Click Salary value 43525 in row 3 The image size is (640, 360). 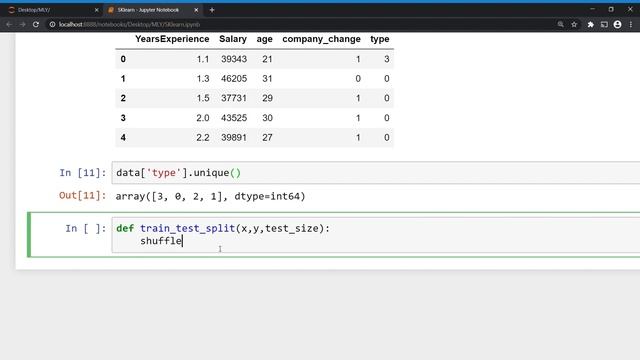tap(234, 118)
